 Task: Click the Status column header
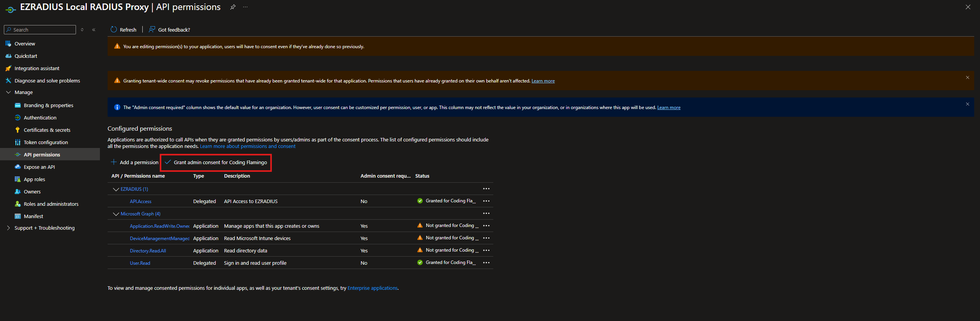pos(422,176)
